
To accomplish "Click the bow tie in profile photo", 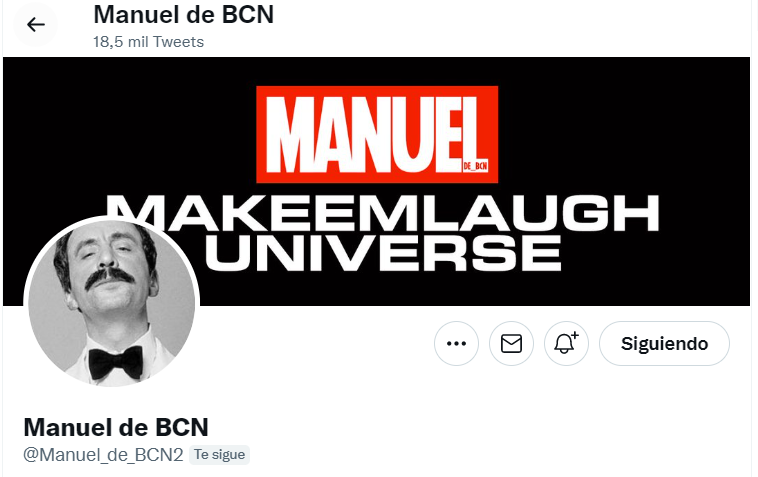I will tap(116, 361).
